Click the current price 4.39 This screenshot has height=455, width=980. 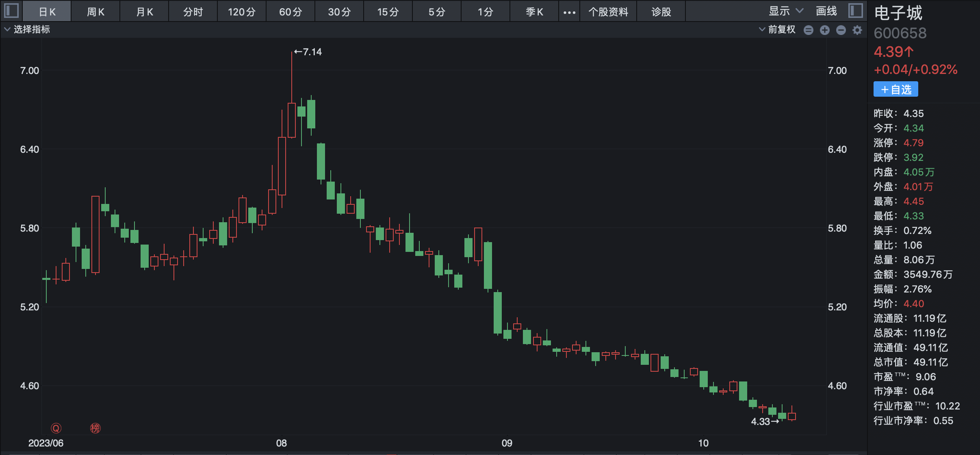[893, 52]
